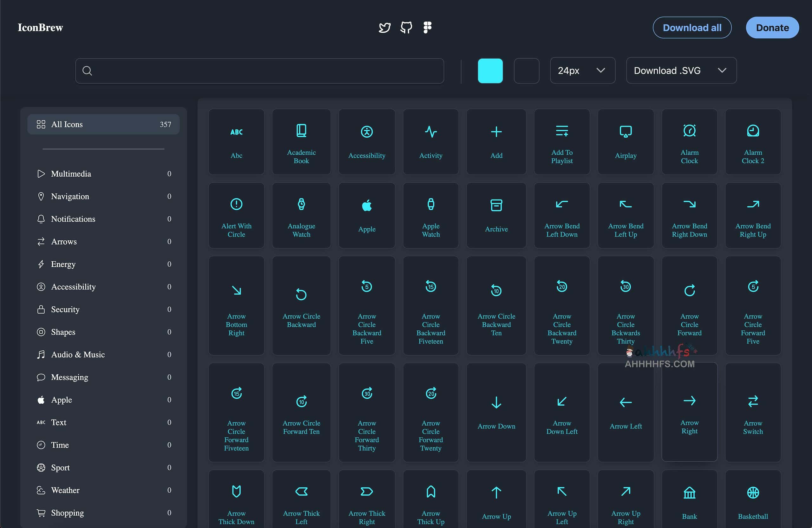Screen dimensions: 812x528
Task: Click the GitHub icon in the header
Action: [406, 27]
